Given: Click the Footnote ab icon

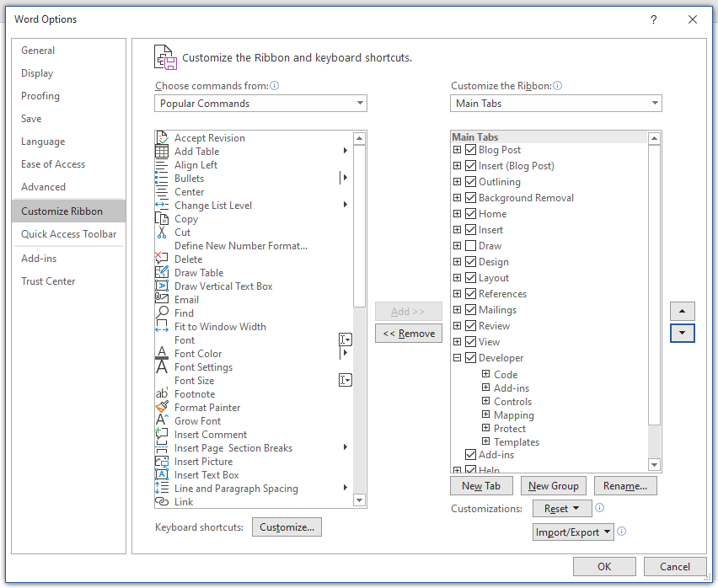Looking at the screenshot, I should coord(162,394).
